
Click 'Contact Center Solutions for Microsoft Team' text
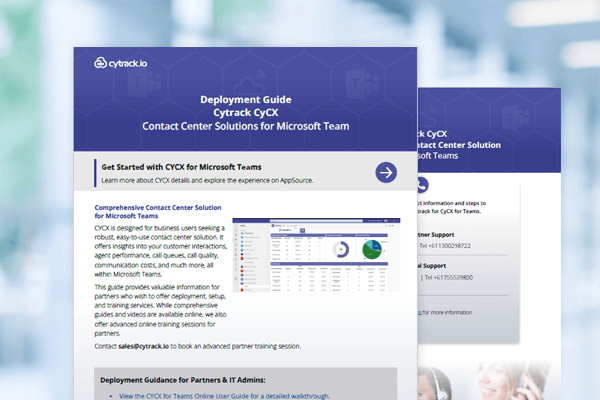(x=246, y=126)
